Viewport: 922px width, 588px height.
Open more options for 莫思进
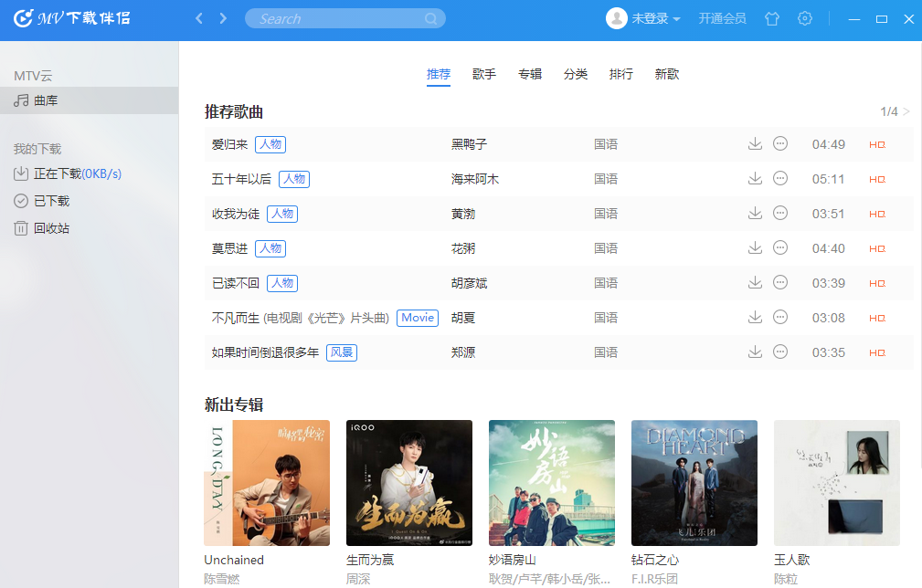pos(780,247)
